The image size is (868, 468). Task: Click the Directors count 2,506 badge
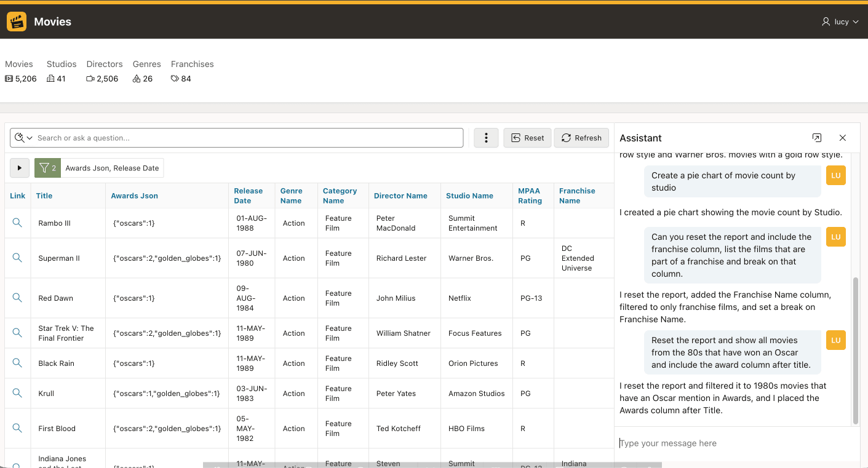click(x=102, y=79)
